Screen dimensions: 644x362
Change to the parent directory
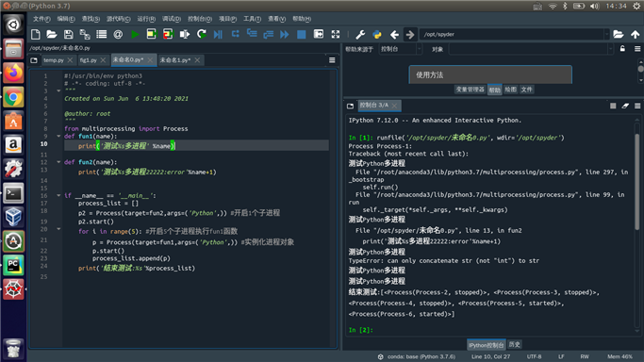pos(635,35)
